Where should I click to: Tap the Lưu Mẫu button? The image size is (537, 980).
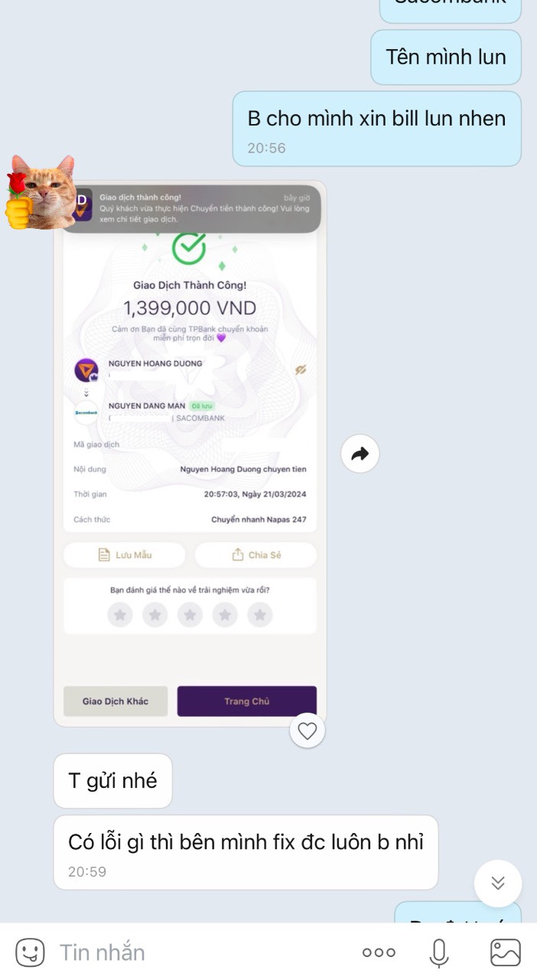[124, 555]
